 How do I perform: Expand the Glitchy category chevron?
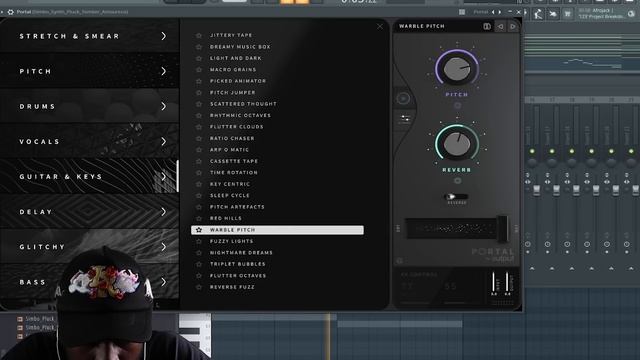pyautogui.click(x=164, y=247)
